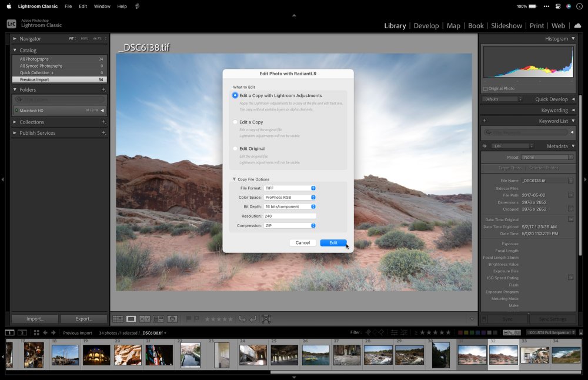
Task: Open People view face icon
Action: (x=172, y=319)
